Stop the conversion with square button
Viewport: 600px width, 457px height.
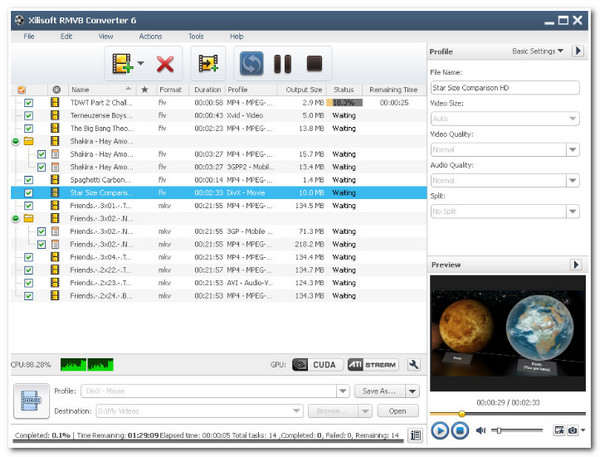tap(315, 64)
